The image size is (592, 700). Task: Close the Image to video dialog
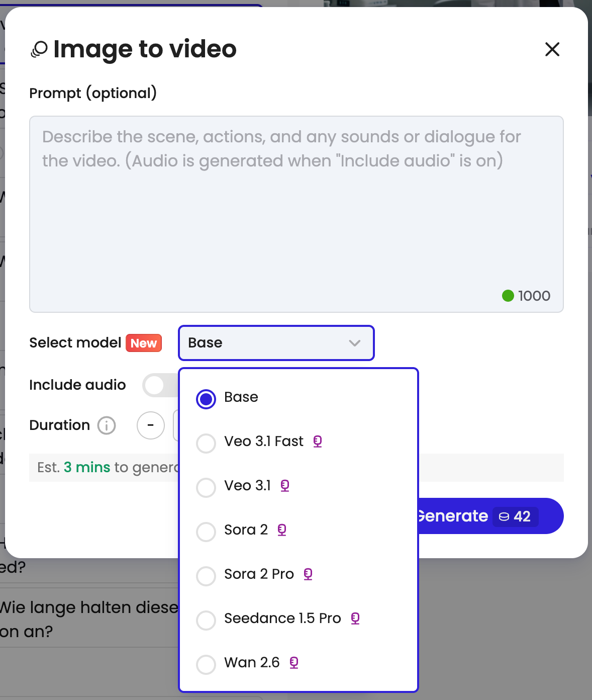click(x=552, y=49)
